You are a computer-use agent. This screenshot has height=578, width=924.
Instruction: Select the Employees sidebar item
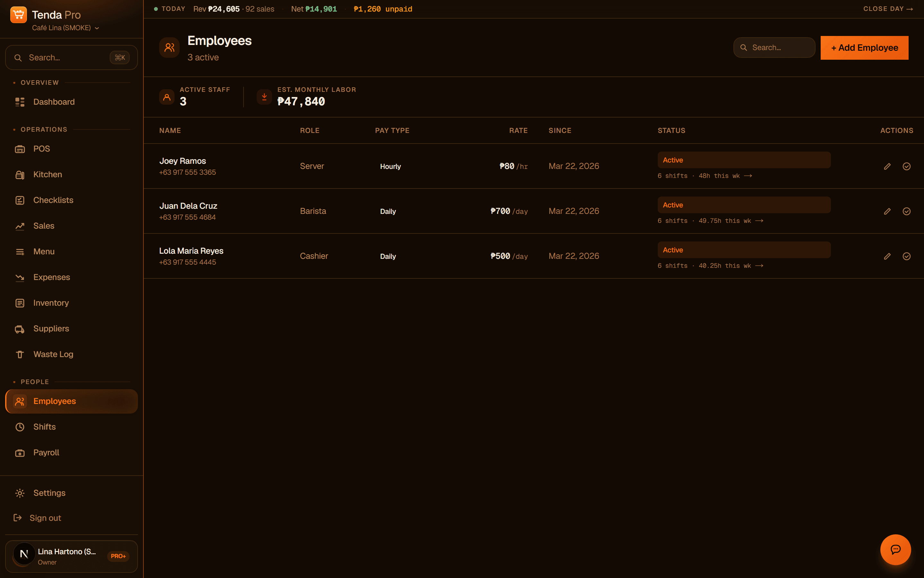[72, 401]
